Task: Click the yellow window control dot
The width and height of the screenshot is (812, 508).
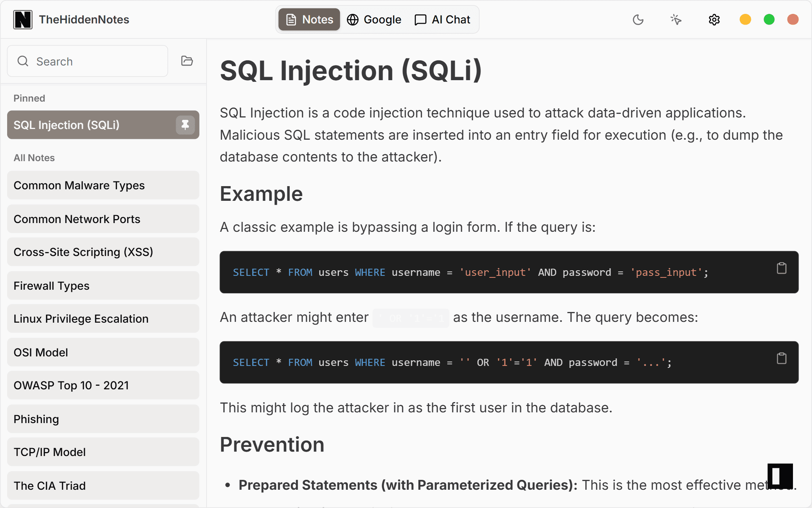Action: [x=745, y=19]
